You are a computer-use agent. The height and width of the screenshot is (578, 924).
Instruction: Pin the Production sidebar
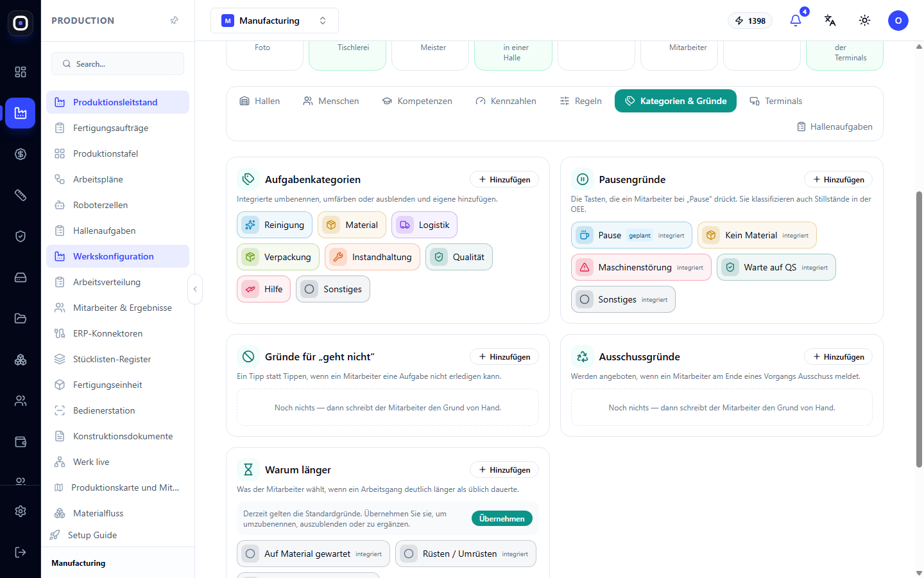point(174,21)
